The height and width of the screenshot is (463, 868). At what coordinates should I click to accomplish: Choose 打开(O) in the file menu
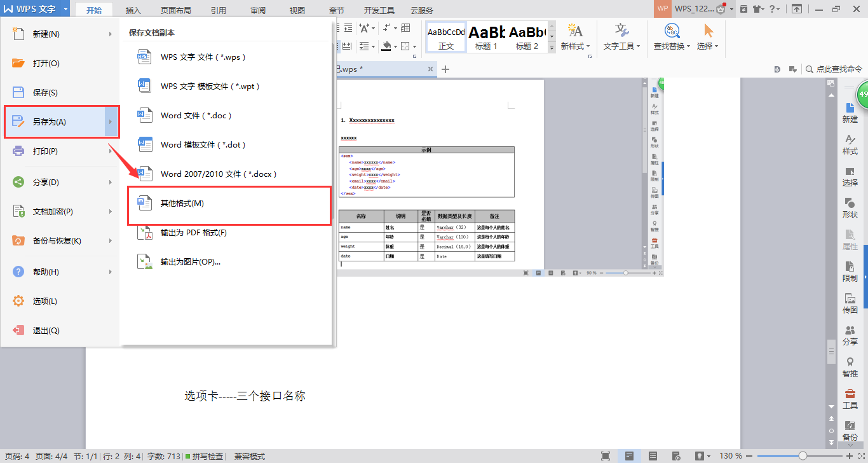tap(60, 63)
